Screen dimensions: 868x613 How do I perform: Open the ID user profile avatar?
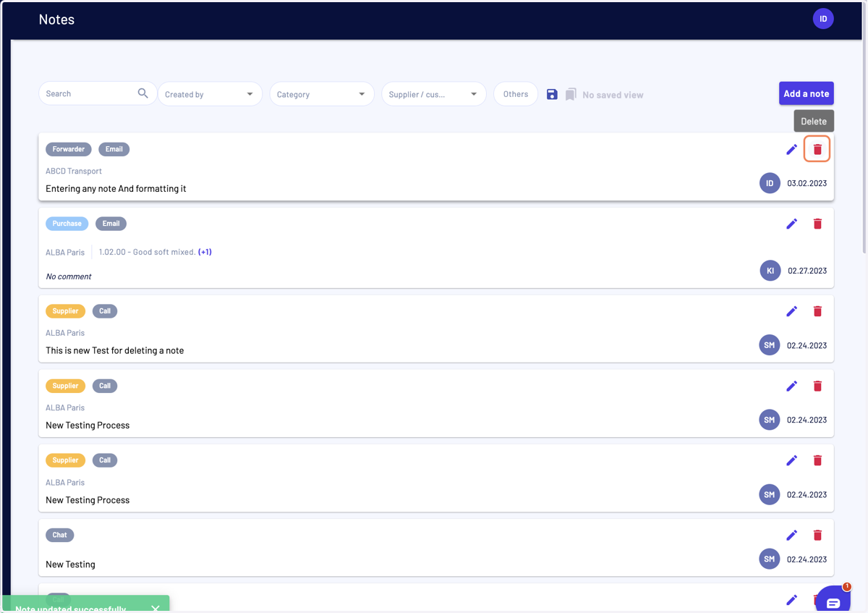point(823,19)
